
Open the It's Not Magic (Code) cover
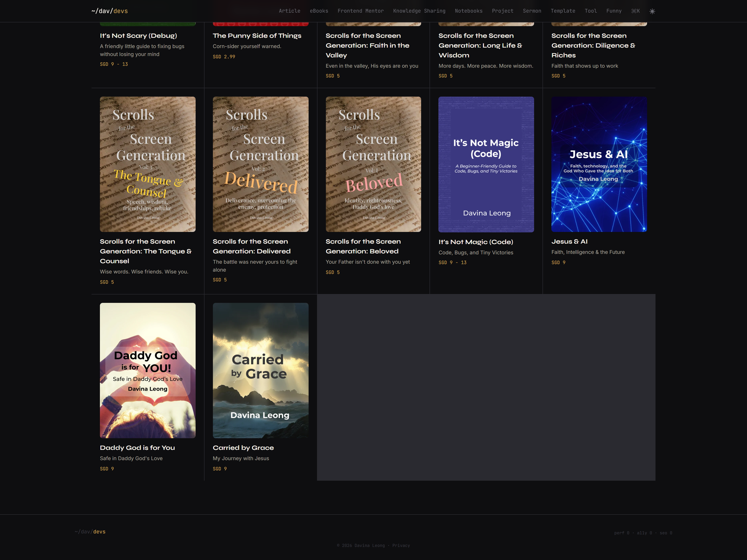click(x=486, y=164)
